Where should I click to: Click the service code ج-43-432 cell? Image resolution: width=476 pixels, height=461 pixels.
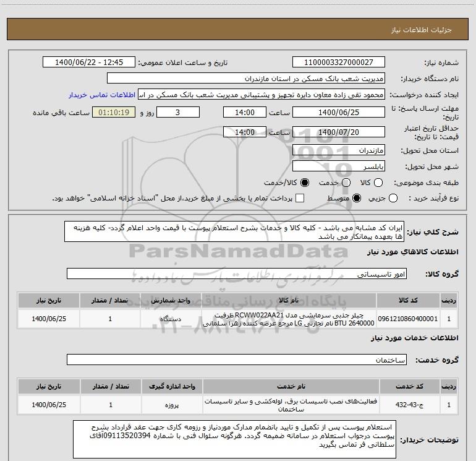click(409, 405)
